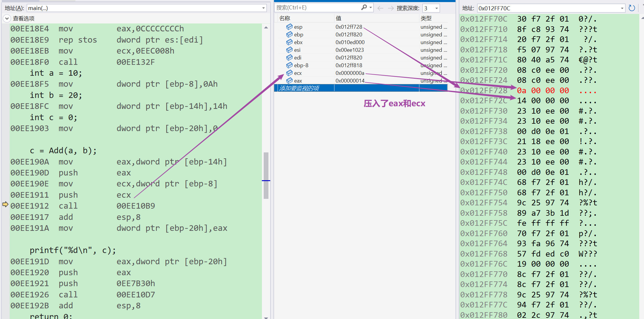
Task: Select the ebp-8 value 0x012ff818
Action: click(349, 65)
